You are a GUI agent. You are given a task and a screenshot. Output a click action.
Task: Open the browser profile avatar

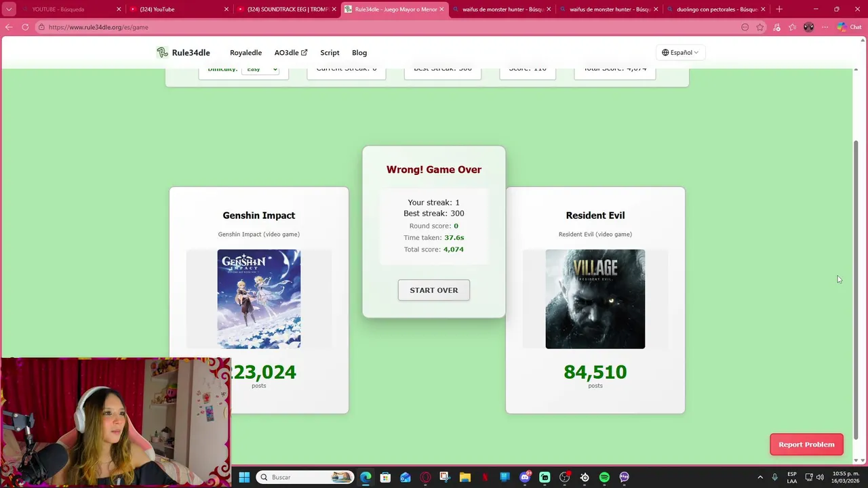coord(808,27)
